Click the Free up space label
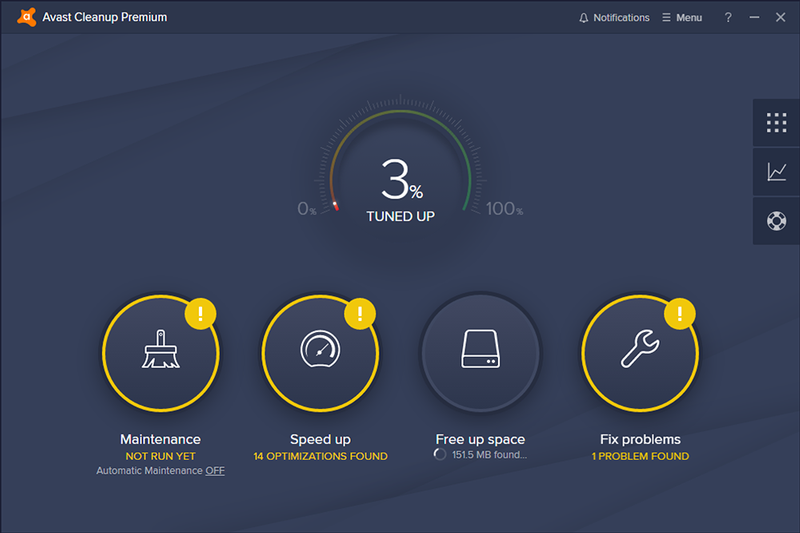The image size is (800, 533). tap(480, 439)
